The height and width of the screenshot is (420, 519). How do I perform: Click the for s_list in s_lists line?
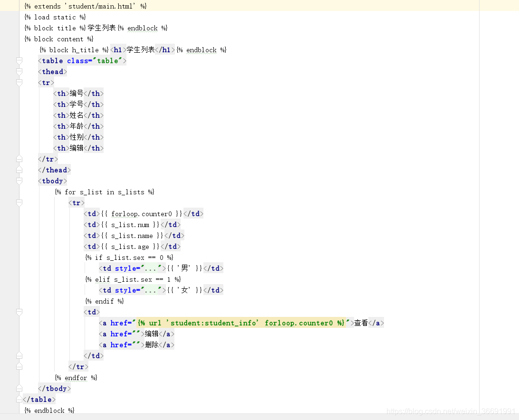(x=105, y=191)
